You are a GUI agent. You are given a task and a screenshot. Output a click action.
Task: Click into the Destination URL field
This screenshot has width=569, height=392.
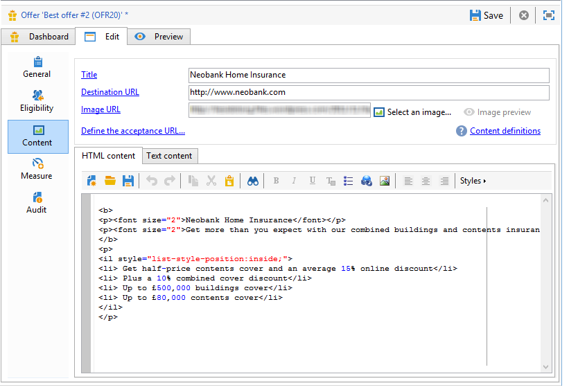pos(368,92)
